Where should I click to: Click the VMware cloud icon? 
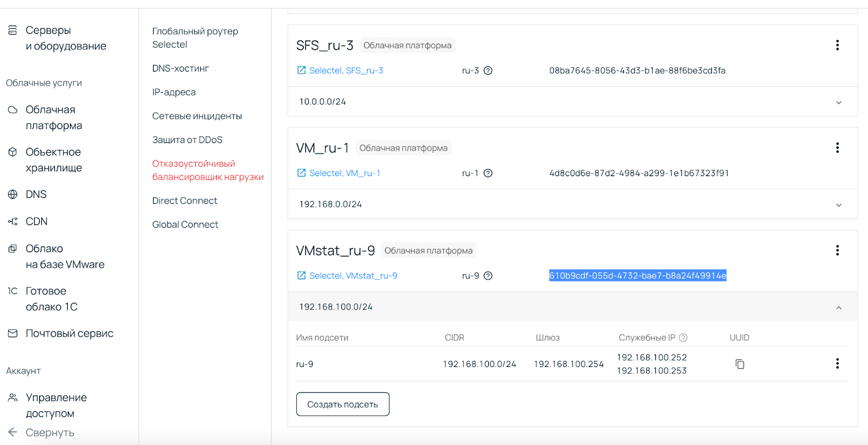(x=12, y=248)
